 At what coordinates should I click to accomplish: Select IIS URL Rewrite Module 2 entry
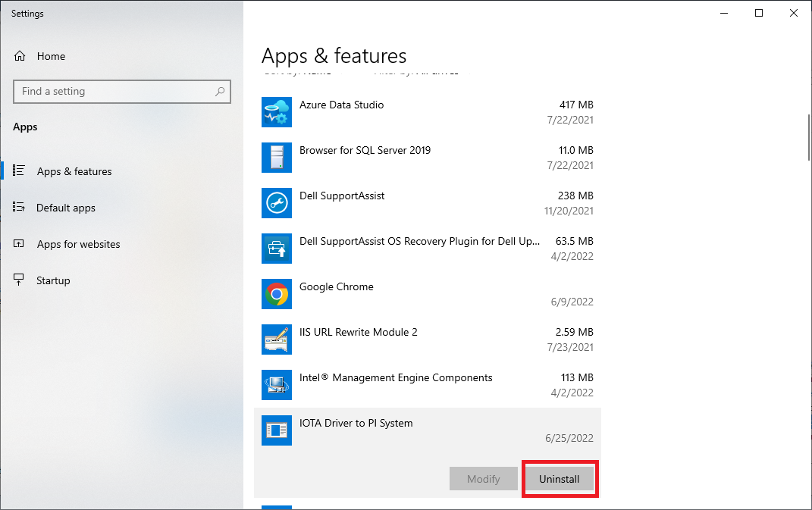359,333
